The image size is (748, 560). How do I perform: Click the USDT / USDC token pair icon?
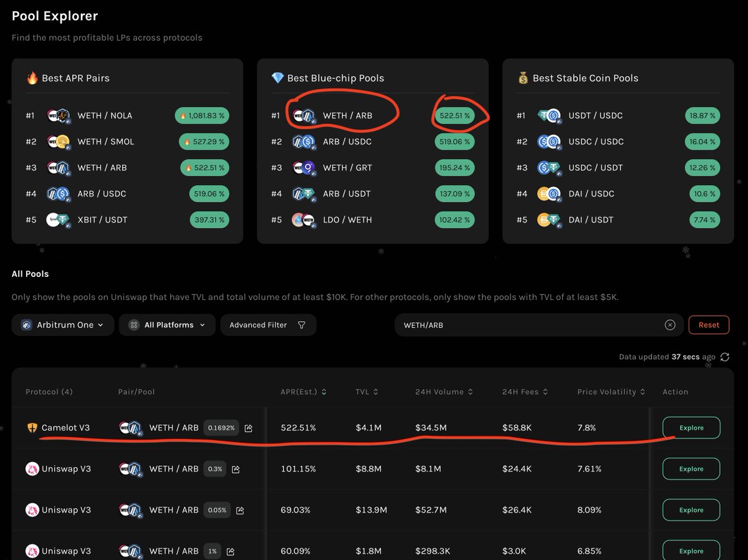pyautogui.click(x=549, y=115)
